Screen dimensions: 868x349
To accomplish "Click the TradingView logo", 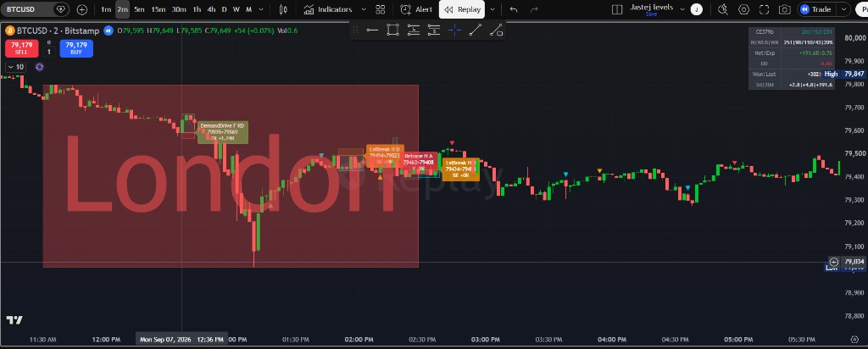I will [15, 319].
